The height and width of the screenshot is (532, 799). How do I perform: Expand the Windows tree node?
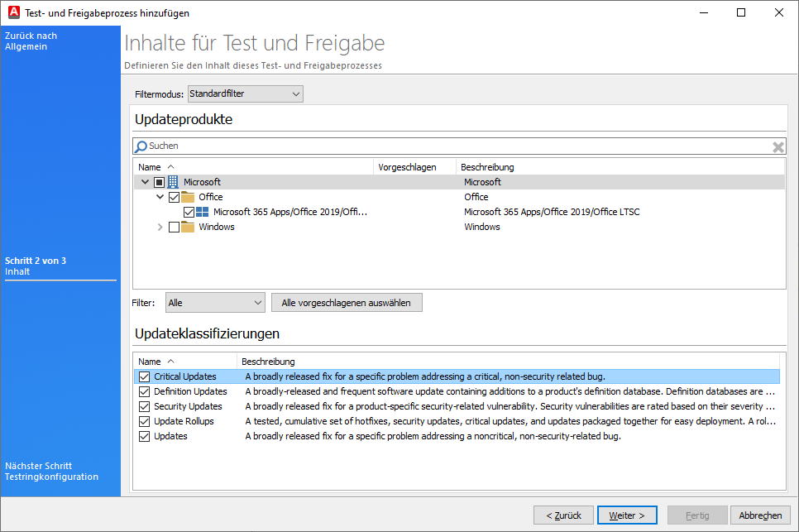[160, 227]
